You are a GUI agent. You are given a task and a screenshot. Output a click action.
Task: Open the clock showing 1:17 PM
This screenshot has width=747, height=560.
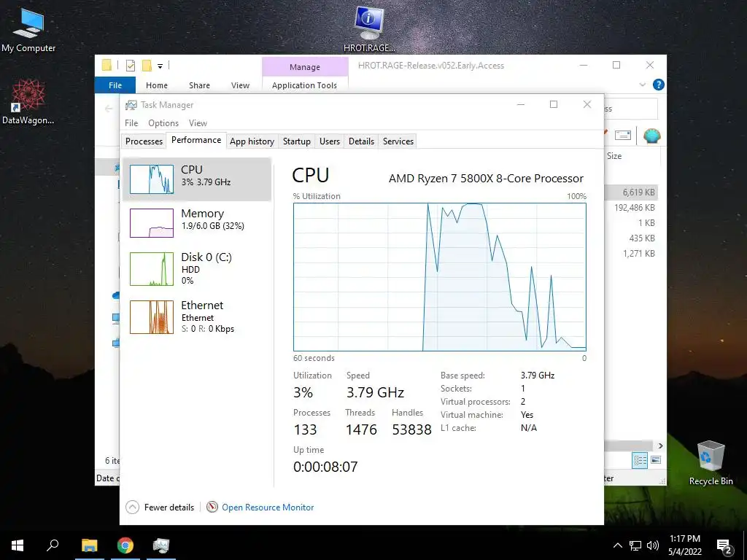click(x=684, y=545)
